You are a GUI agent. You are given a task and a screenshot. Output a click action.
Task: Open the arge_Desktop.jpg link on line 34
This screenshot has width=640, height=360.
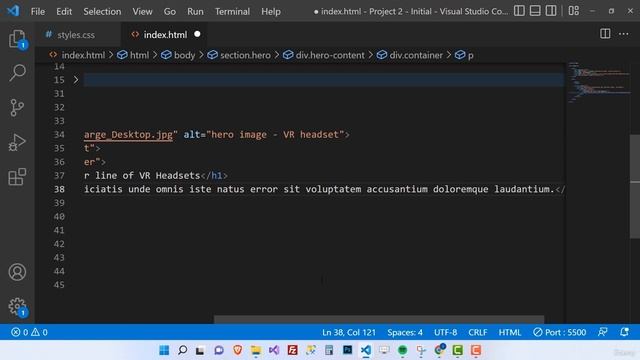pyautogui.click(x=128, y=135)
